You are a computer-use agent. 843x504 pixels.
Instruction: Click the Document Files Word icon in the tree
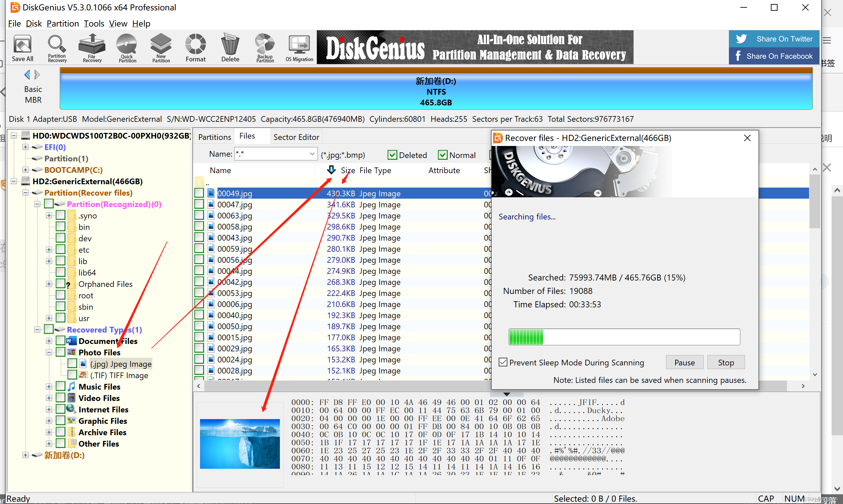71,341
